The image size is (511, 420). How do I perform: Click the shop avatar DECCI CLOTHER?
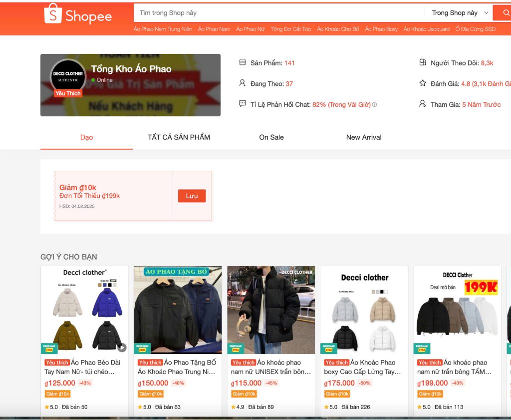(68, 76)
